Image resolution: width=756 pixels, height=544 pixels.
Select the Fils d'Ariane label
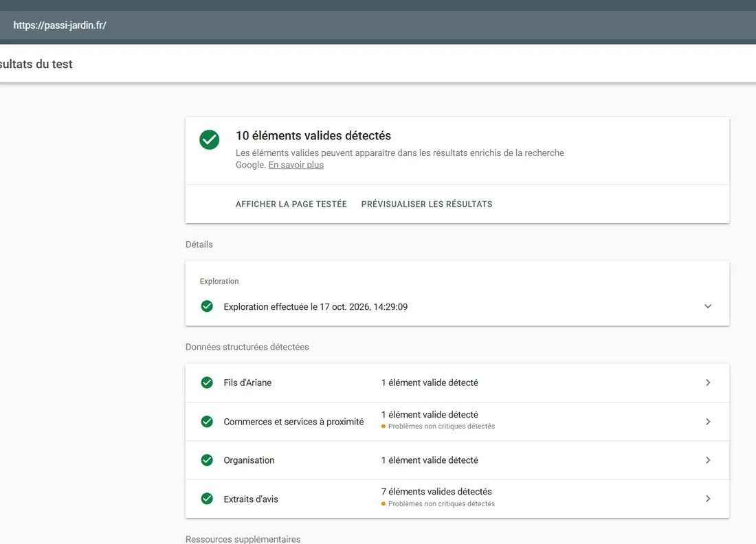click(247, 383)
